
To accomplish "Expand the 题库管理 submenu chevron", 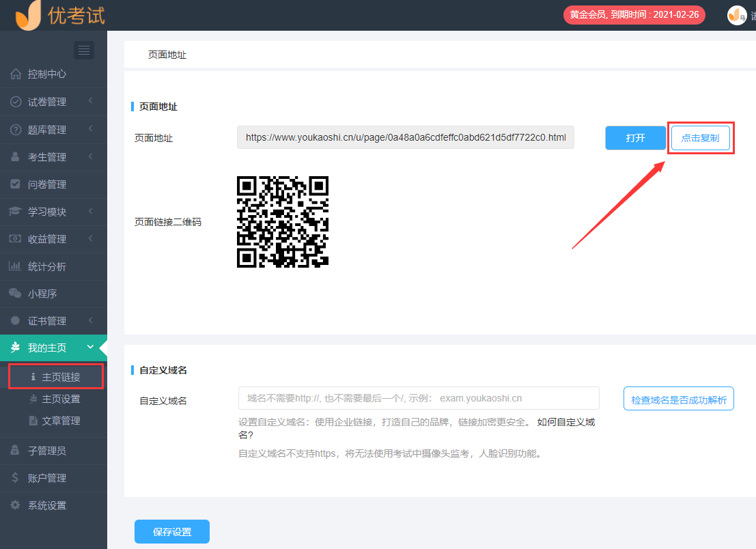I will pyautogui.click(x=90, y=129).
